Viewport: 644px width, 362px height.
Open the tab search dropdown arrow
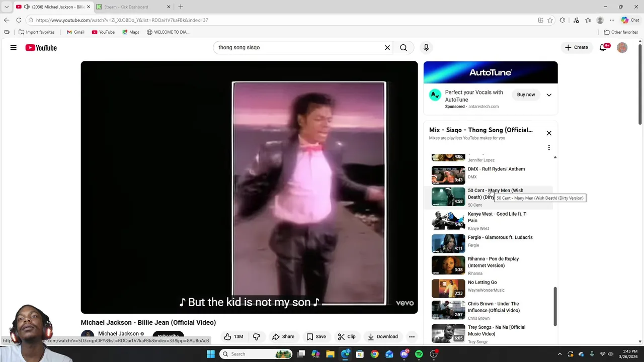7,7
